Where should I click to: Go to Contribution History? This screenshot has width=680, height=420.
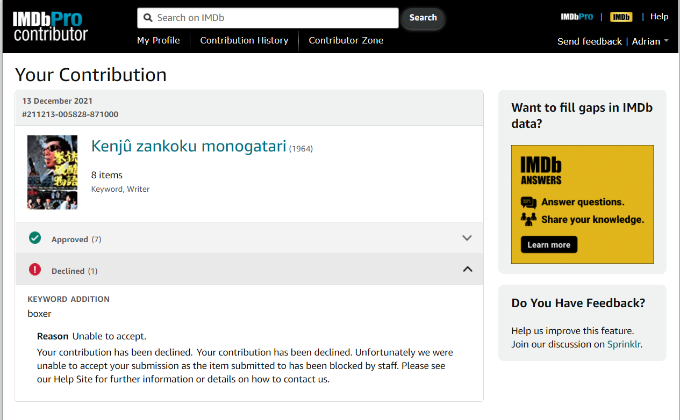click(244, 41)
